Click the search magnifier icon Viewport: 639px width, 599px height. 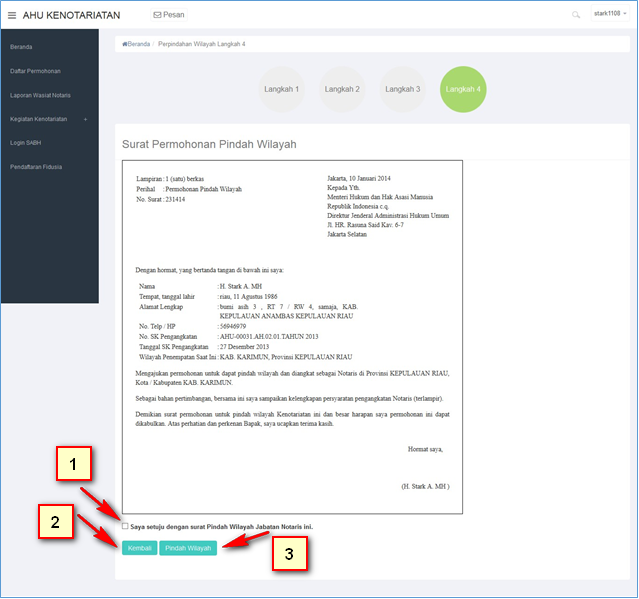click(x=575, y=16)
